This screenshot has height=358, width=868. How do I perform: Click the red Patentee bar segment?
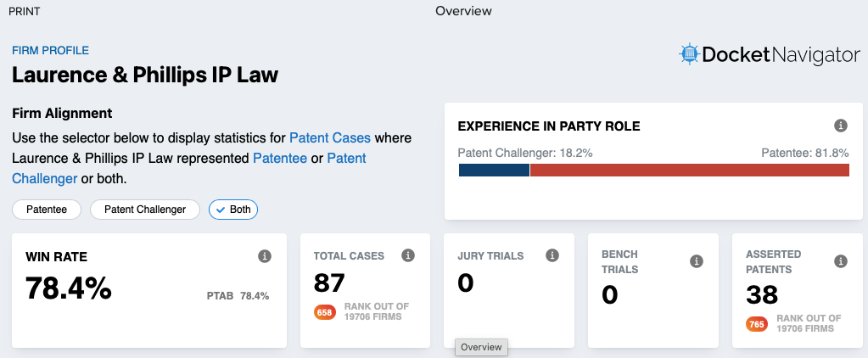click(x=690, y=170)
